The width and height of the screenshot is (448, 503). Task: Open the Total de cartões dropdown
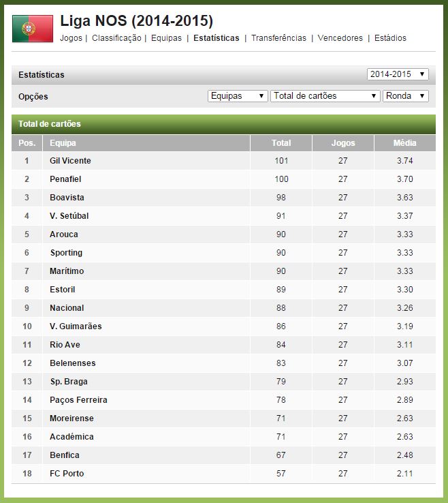point(325,96)
